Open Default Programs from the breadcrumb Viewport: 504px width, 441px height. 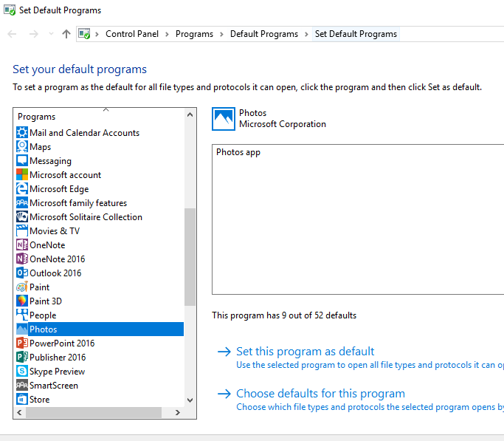coord(264,34)
